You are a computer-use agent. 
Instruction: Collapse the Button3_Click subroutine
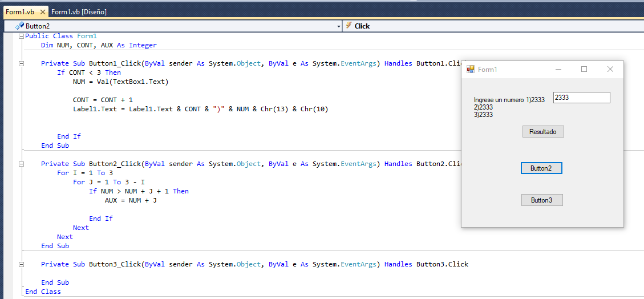22,264
